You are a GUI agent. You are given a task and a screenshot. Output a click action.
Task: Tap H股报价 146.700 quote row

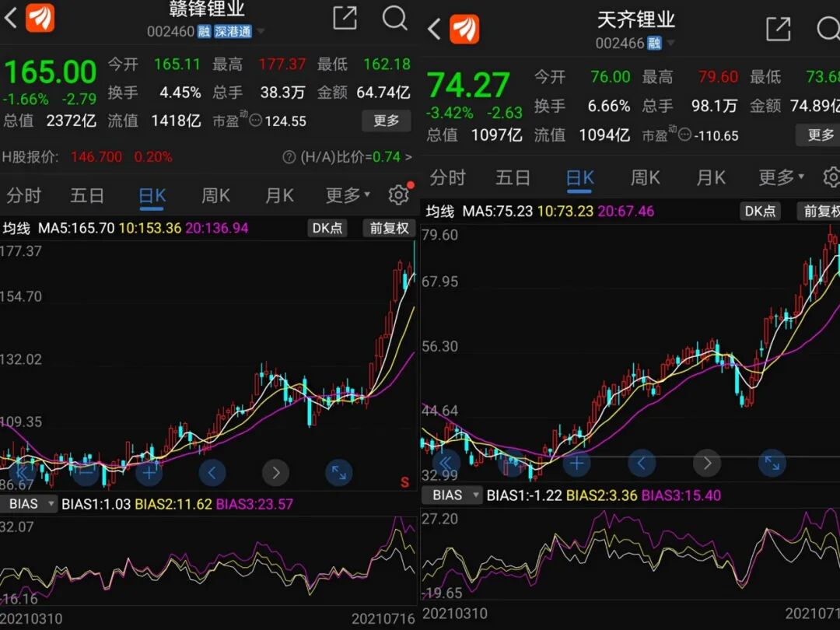pos(88,157)
